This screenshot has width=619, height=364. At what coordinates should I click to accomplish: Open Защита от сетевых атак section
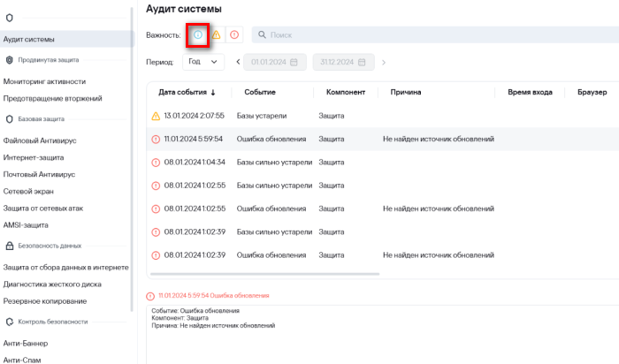[43, 209]
